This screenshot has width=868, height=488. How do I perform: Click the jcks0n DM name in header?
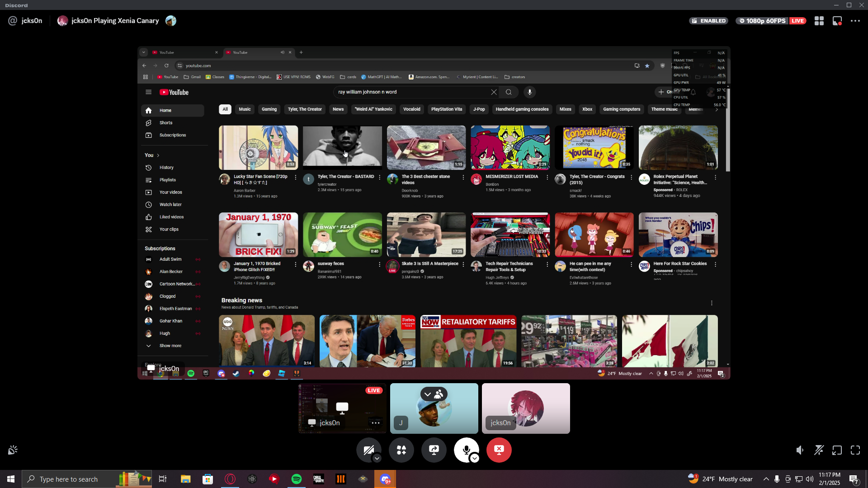[32, 21]
